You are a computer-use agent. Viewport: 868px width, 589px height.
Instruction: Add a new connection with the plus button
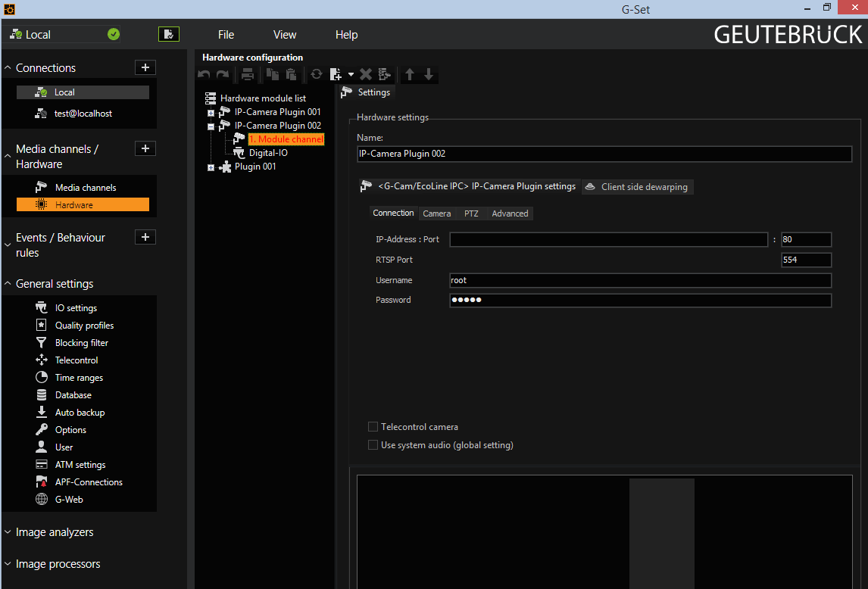click(x=145, y=67)
